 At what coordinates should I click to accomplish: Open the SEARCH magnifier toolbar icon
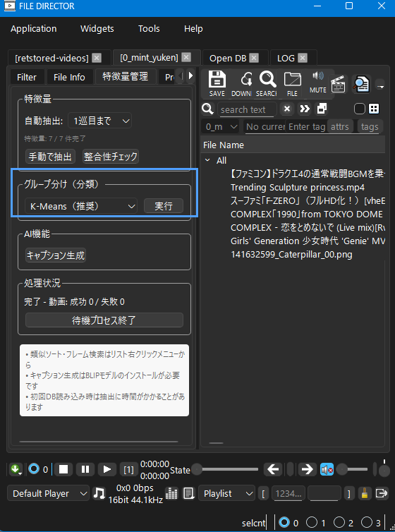267,83
